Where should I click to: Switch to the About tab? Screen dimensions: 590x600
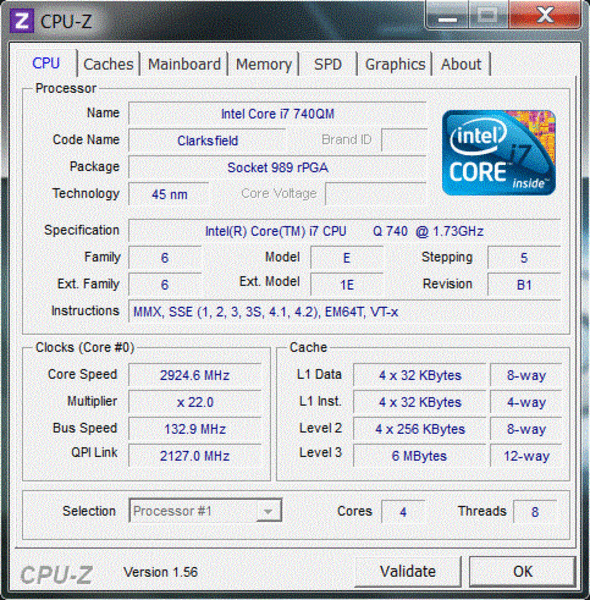click(x=461, y=64)
